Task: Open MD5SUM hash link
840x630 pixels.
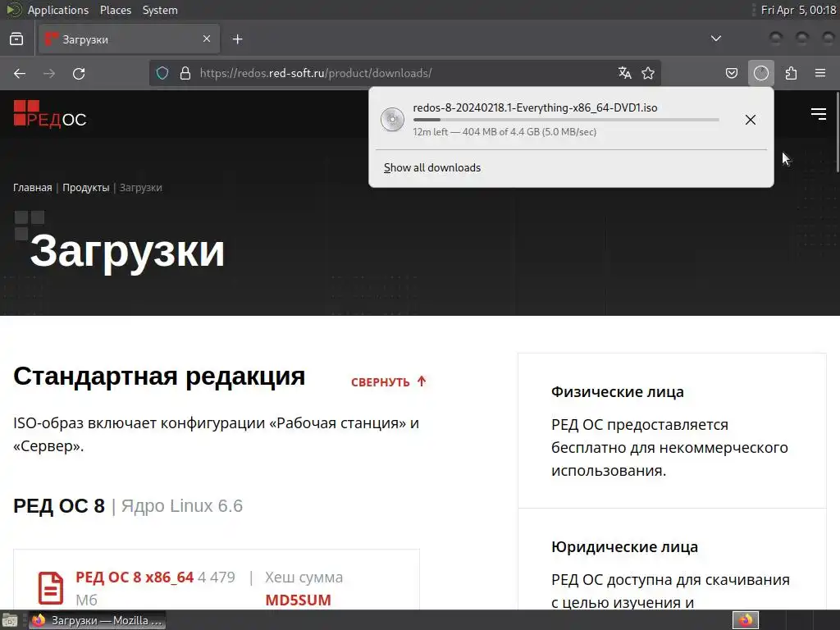Action: pos(298,600)
